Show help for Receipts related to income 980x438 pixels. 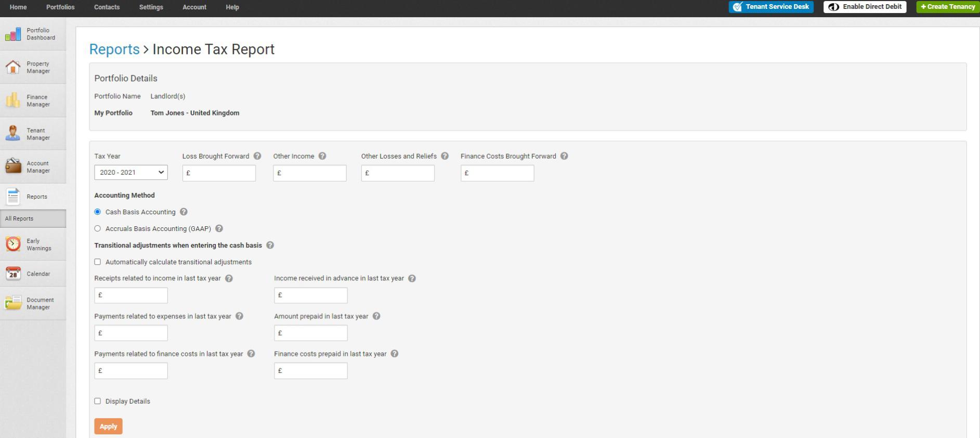tap(229, 278)
